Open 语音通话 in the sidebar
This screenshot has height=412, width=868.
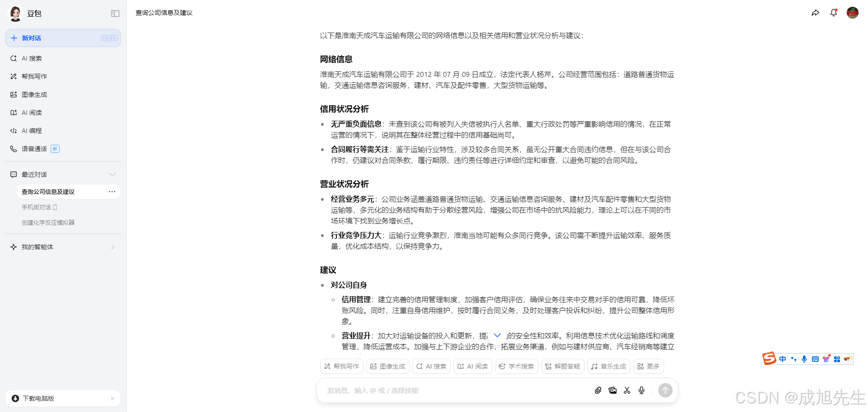click(63, 149)
